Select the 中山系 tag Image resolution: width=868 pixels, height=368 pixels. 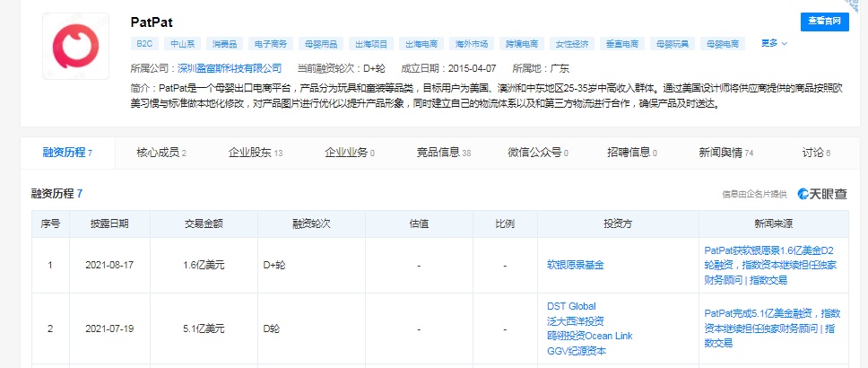coord(181,44)
